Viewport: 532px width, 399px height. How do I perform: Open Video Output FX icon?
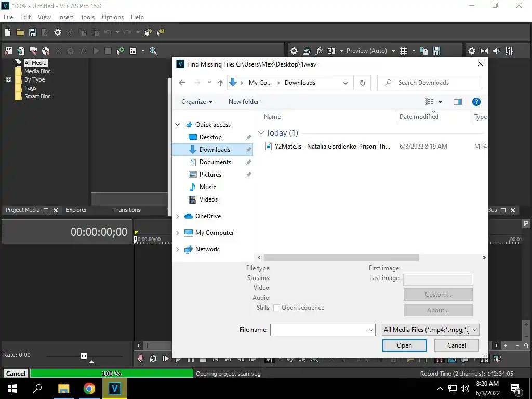(x=319, y=51)
